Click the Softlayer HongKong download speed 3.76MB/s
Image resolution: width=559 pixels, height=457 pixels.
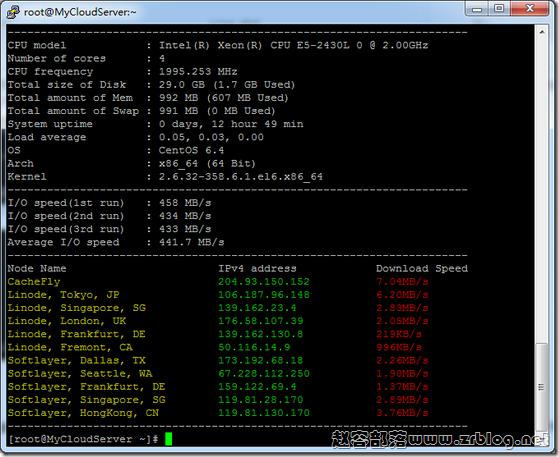402,413
